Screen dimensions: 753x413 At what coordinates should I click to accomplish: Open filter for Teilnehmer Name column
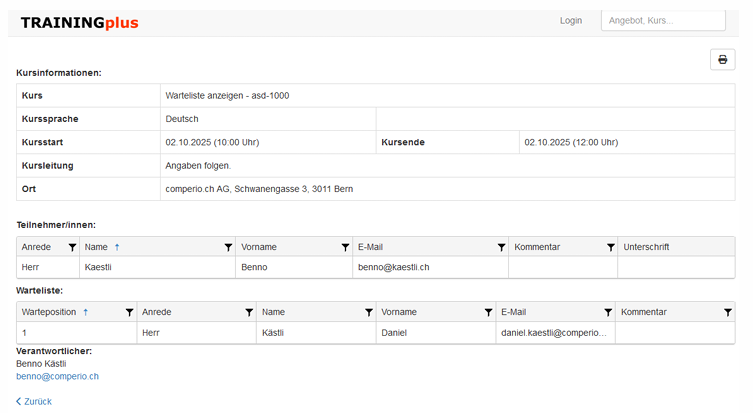pos(229,247)
